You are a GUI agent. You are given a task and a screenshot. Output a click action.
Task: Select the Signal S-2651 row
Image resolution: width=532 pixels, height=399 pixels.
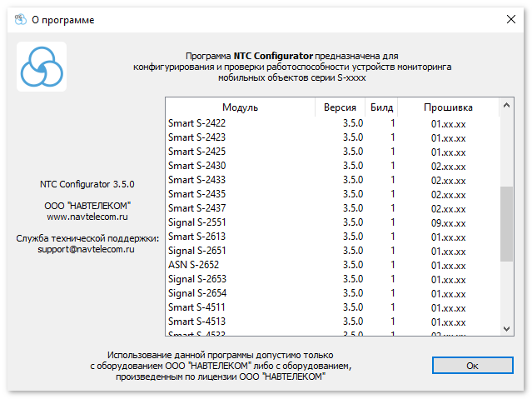(332, 251)
